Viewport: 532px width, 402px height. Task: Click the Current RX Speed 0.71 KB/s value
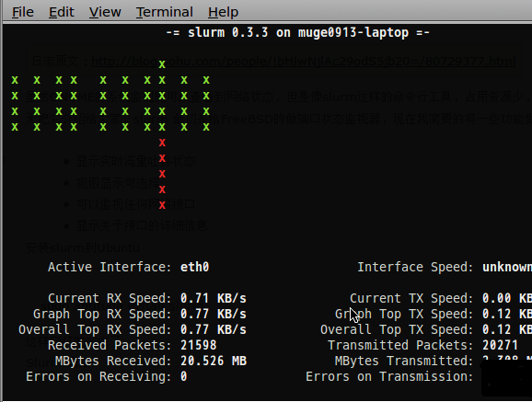[x=214, y=298]
